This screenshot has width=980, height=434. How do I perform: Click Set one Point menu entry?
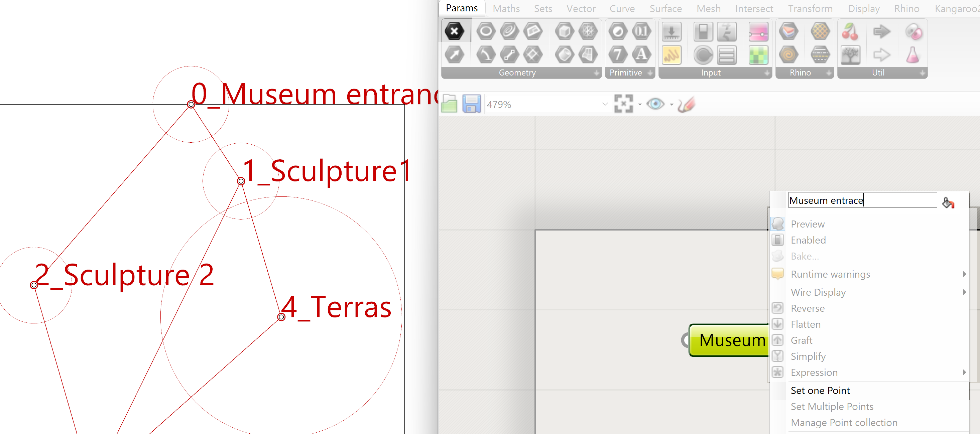coord(820,390)
